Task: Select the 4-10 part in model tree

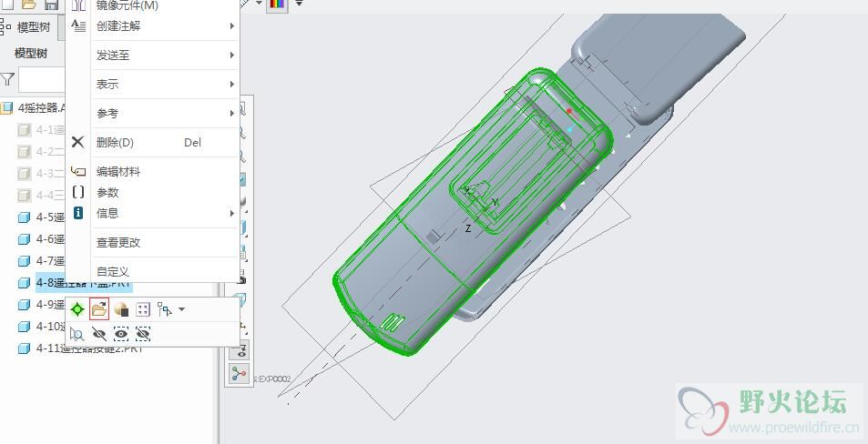Action: (51, 327)
